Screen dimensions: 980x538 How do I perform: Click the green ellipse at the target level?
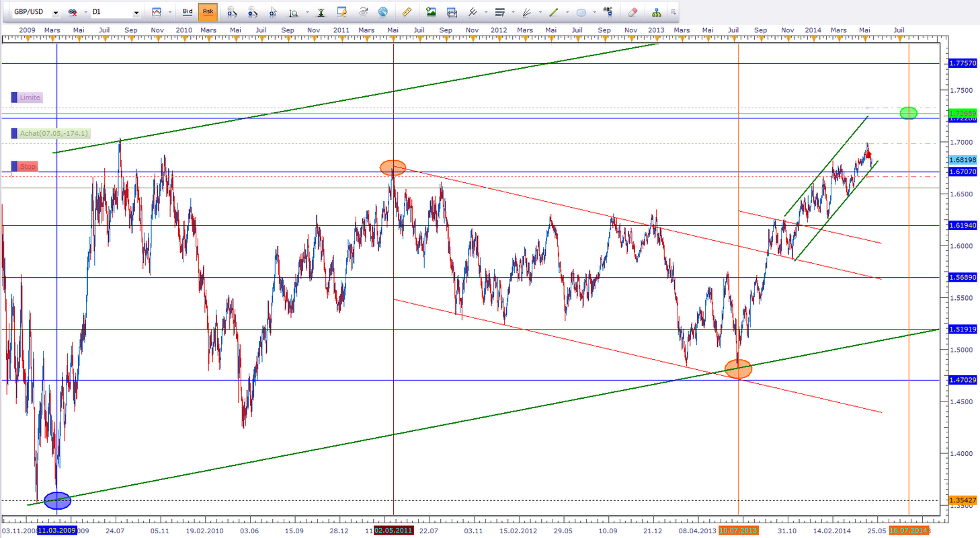908,113
